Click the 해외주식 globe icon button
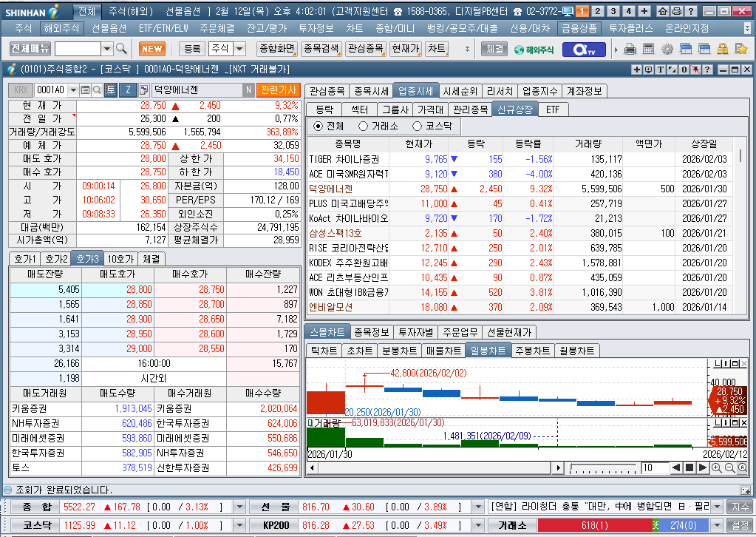This screenshot has width=756, height=537. click(x=534, y=50)
